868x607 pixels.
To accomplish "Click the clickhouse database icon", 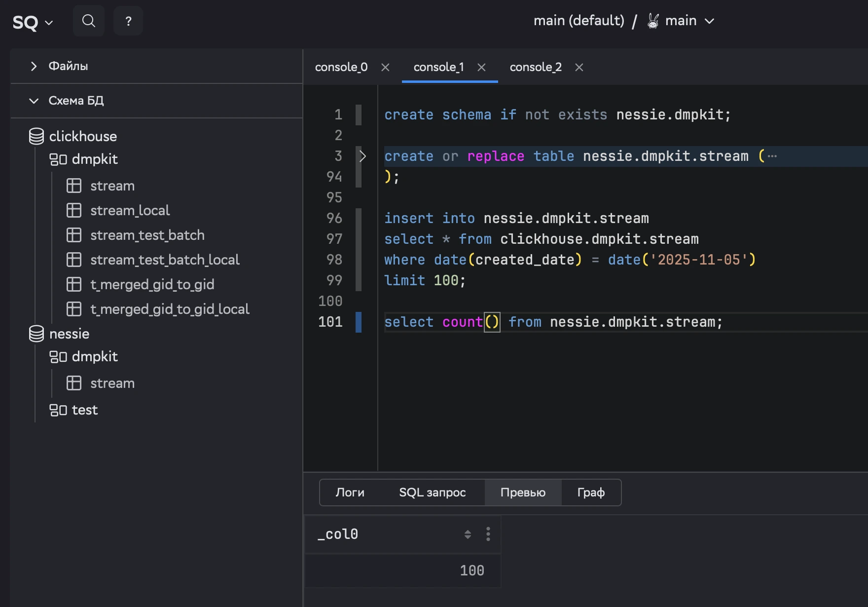I will coord(36,136).
